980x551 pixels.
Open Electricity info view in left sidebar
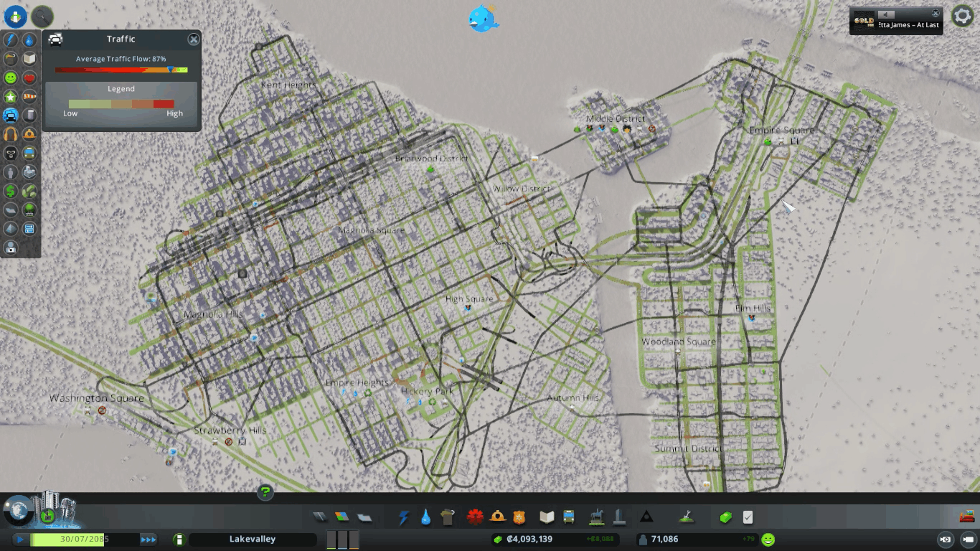11,40
